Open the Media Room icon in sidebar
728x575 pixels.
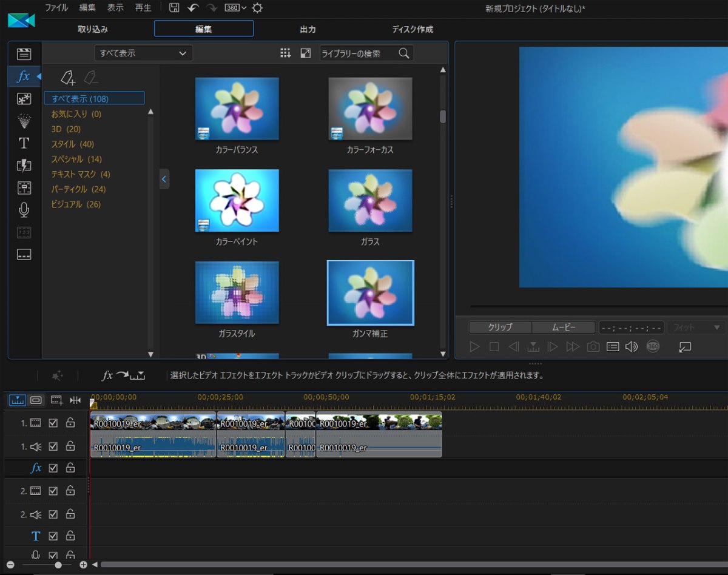click(x=24, y=54)
